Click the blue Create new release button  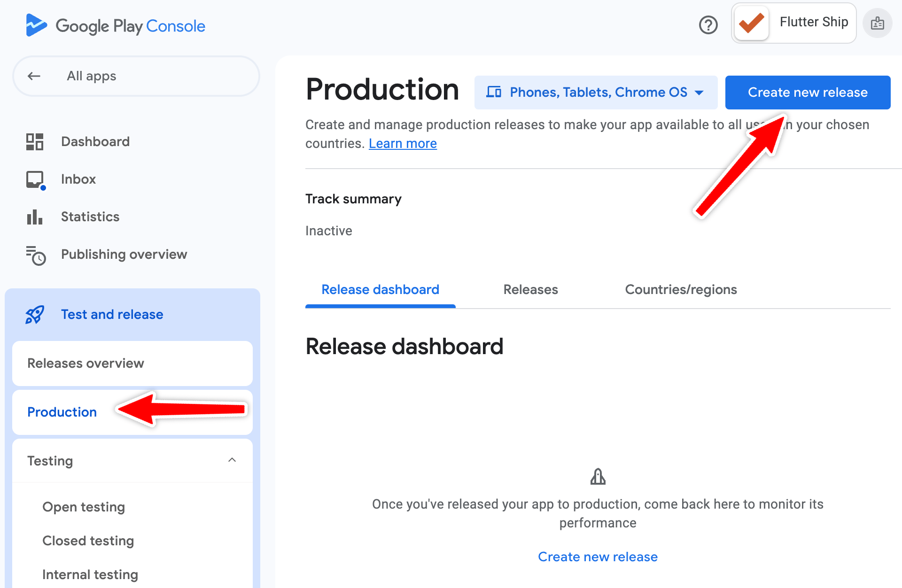tap(808, 93)
